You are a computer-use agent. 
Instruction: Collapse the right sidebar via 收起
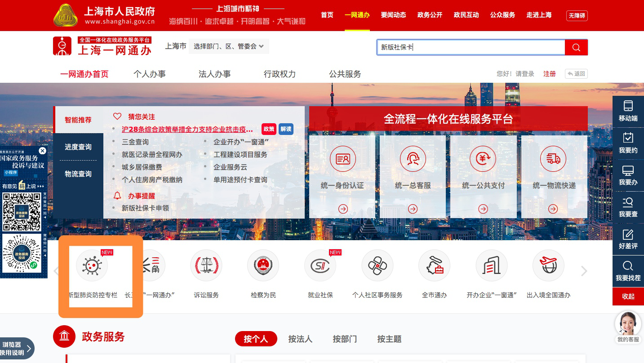click(628, 296)
